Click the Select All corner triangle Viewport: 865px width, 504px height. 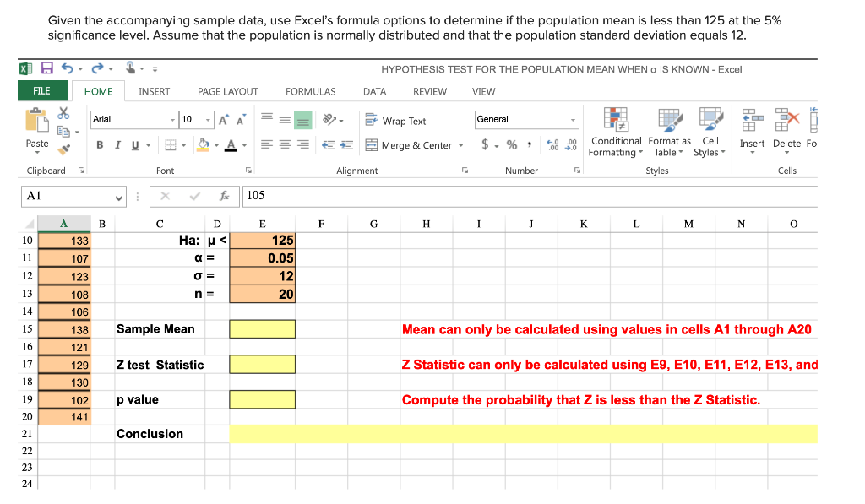click(x=30, y=224)
